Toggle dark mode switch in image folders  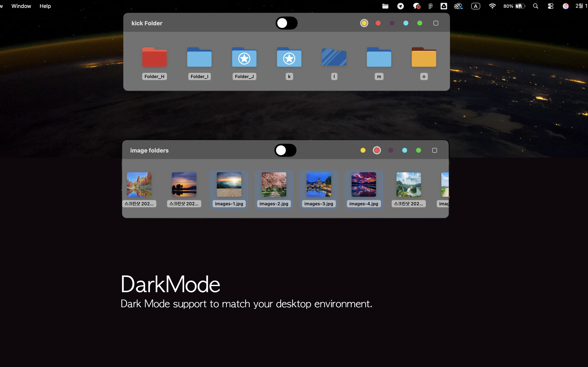coord(285,150)
